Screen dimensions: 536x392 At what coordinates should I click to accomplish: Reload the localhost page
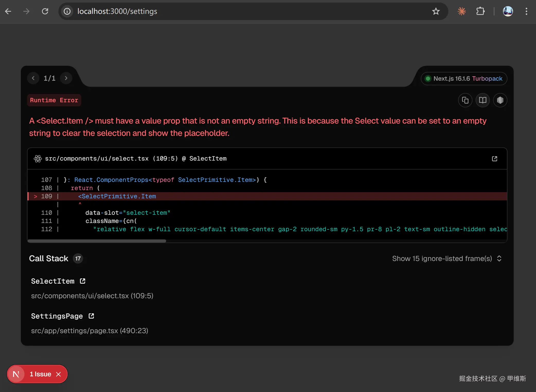[x=45, y=11]
